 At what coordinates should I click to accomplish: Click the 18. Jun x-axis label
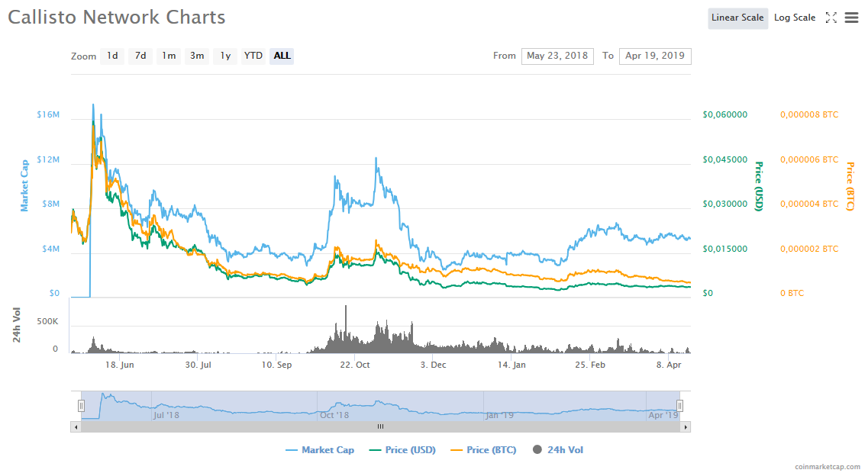(120, 365)
